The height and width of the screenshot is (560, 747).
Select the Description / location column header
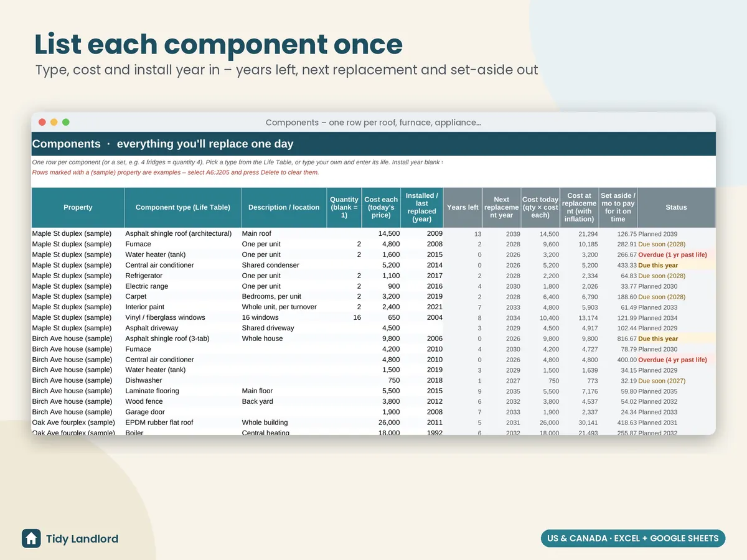pos(284,207)
